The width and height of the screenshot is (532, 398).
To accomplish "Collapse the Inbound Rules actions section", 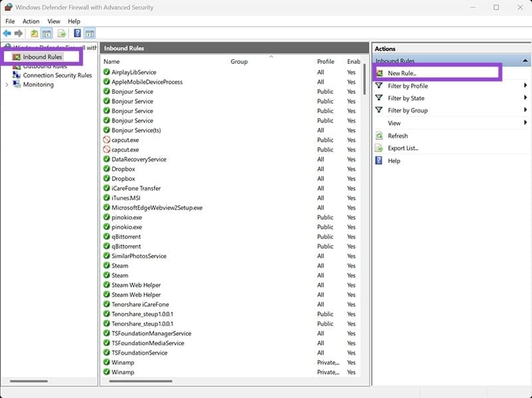I will point(525,61).
